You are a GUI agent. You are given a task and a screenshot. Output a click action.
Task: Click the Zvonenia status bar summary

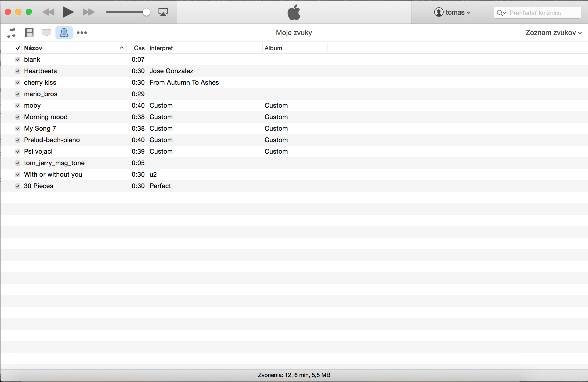pos(294,375)
